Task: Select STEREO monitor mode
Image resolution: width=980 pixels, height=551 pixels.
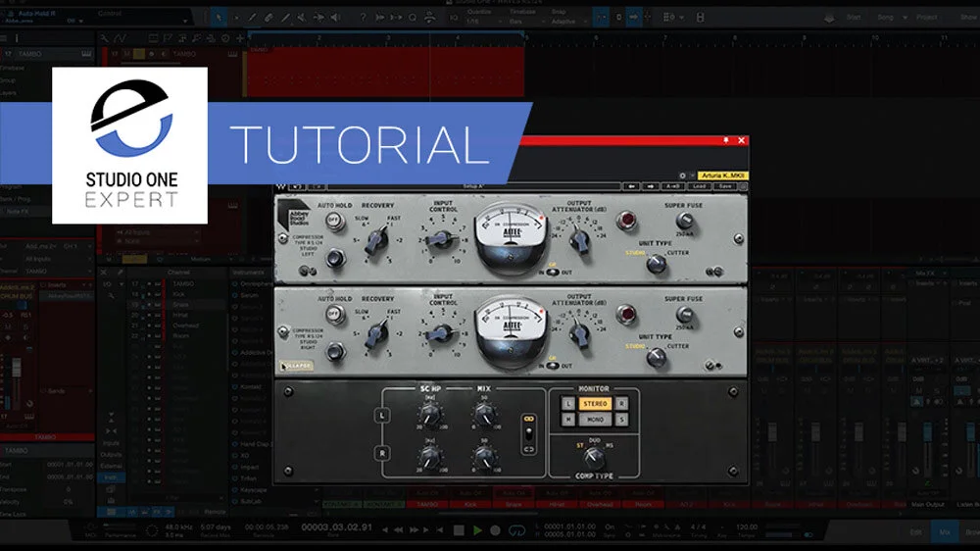Action: pos(595,404)
